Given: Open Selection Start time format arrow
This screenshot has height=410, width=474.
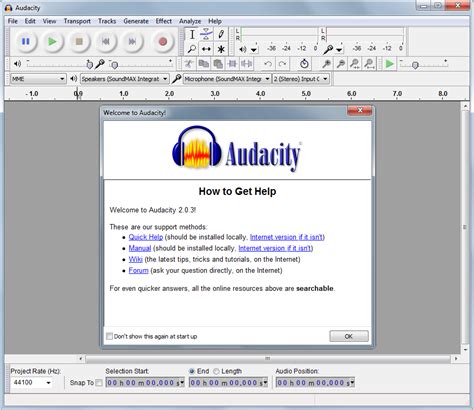Looking at the screenshot, I should click(182, 382).
